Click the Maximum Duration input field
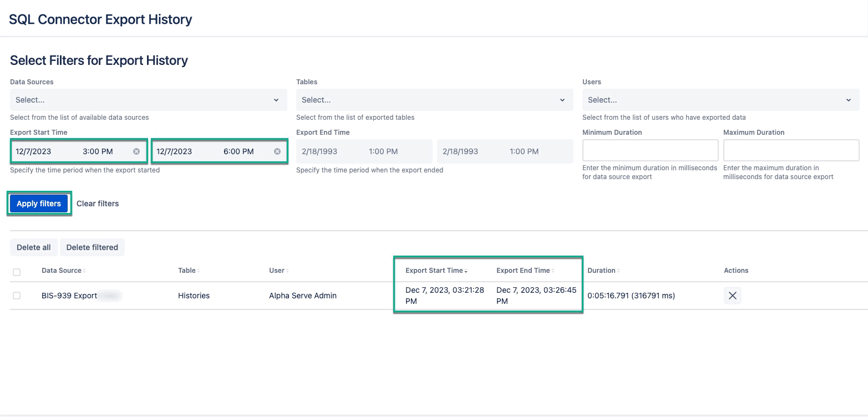Viewport: 868px width, 417px height. [790, 150]
